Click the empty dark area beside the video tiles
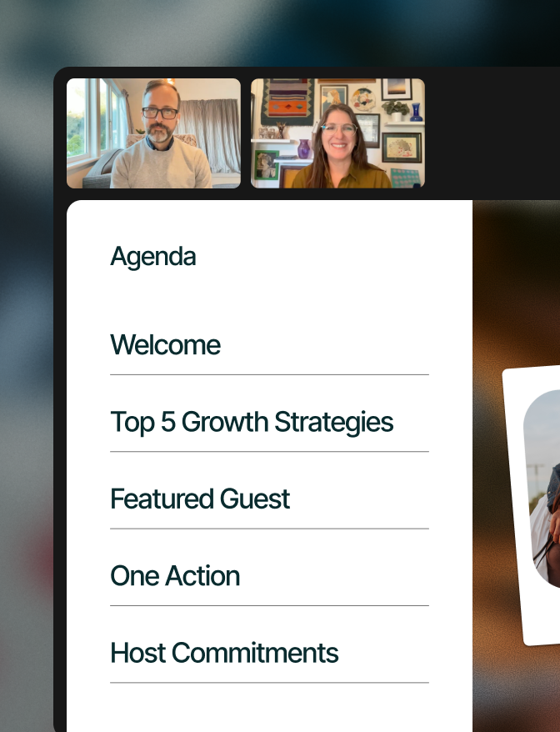560x732 pixels. 492,133
